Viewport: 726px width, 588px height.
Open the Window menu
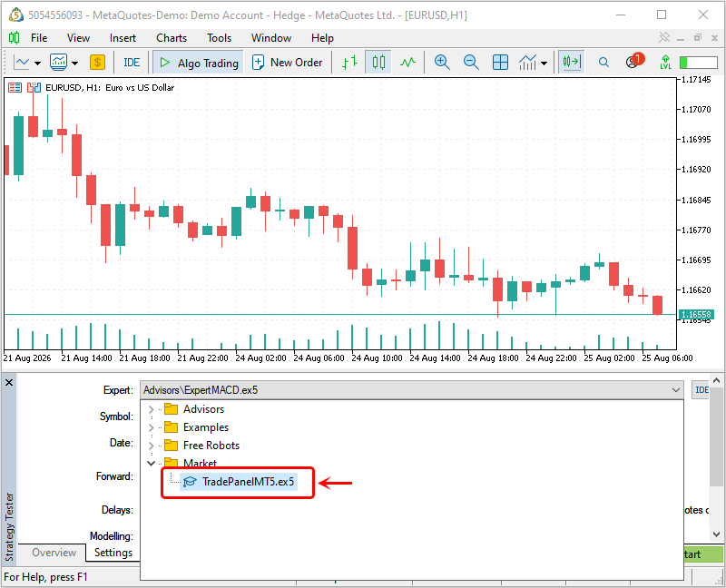point(271,38)
